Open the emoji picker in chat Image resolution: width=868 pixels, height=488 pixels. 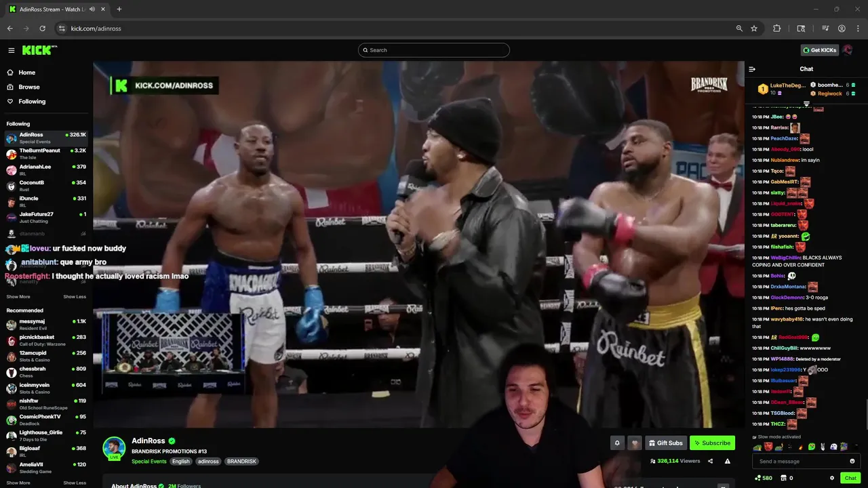point(852,462)
